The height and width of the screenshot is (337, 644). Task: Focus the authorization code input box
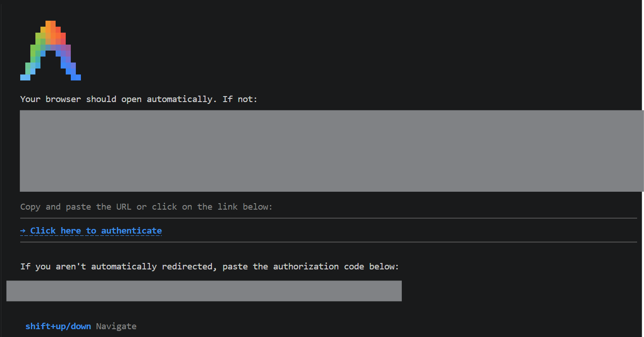click(204, 291)
